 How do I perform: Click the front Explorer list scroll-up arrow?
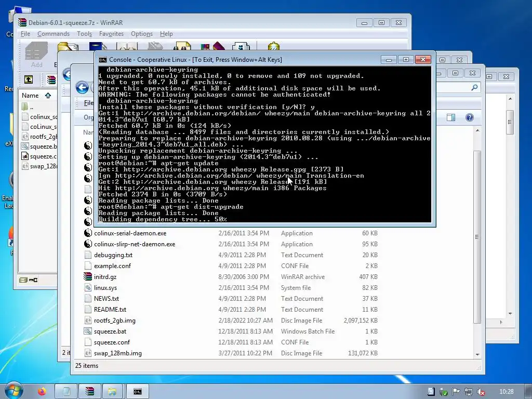point(477,130)
